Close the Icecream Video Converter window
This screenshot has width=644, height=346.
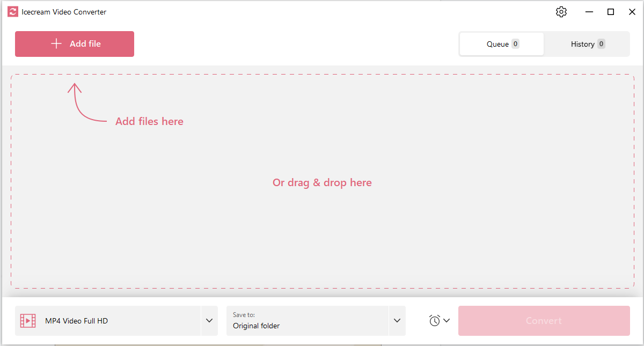click(632, 12)
